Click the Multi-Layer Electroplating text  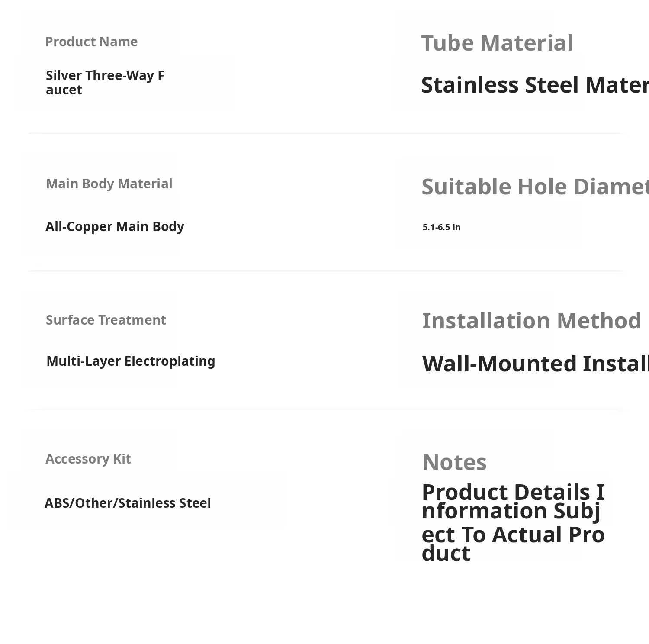tap(131, 361)
